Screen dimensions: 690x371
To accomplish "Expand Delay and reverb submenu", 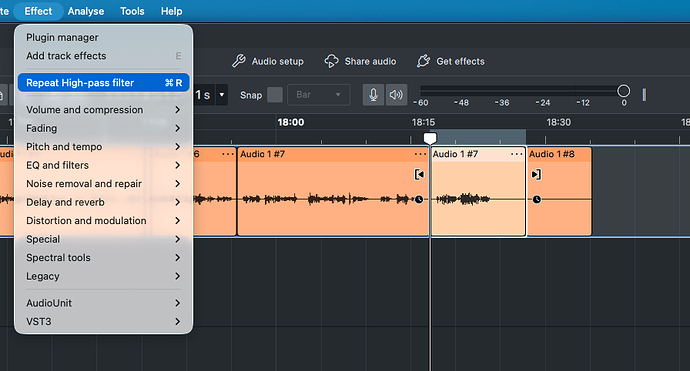I will tap(103, 202).
